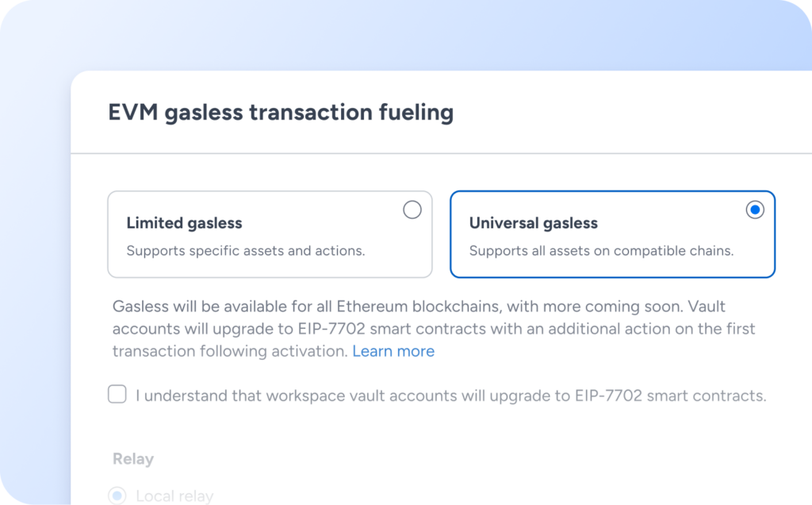Click the "Local relay" label text
Image resolution: width=812 pixels, height=505 pixels.
tap(174, 496)
